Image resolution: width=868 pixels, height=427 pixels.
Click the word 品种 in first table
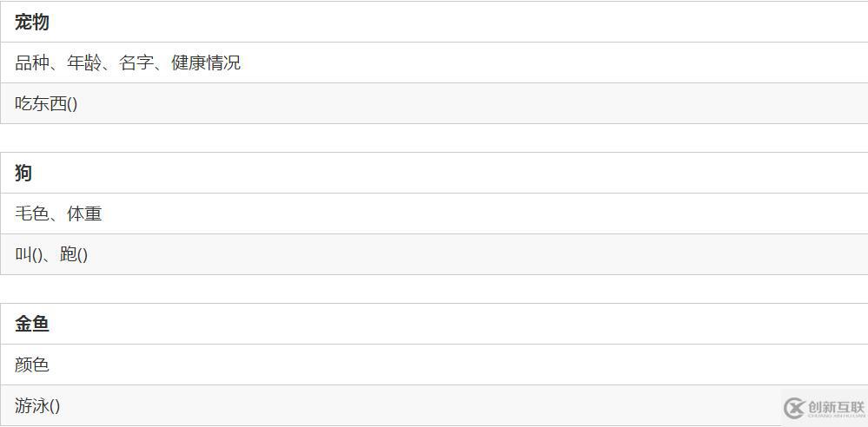point(32,62)
